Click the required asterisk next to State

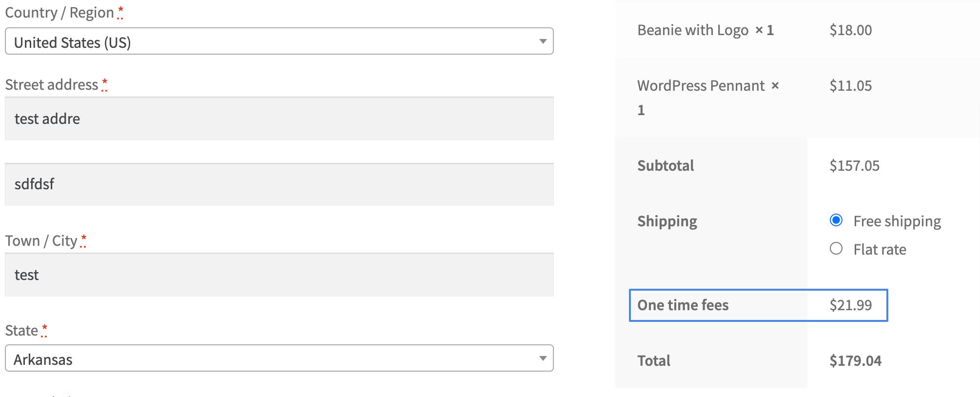coord(44,329)
